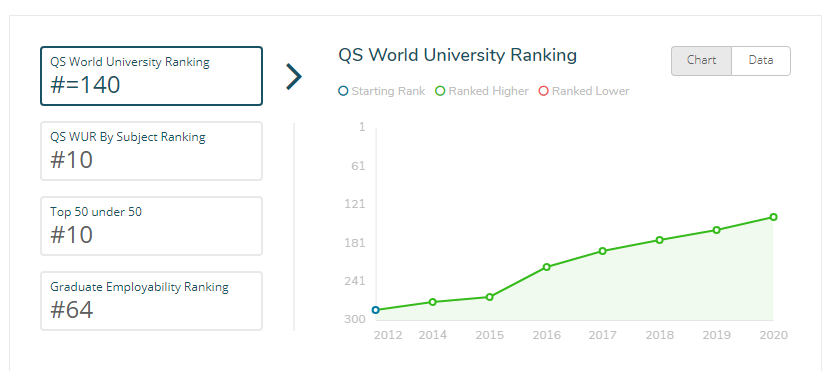Switch to the Chart tab
Screen dimensions: 833x371
coord(701,61)
